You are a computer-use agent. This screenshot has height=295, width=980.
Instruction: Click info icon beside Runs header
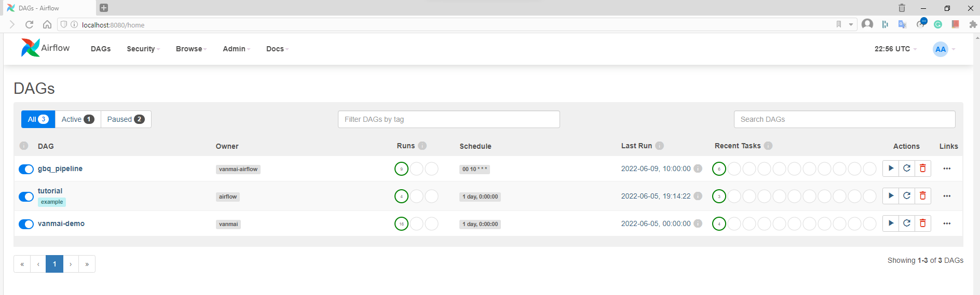coord(423,146)
